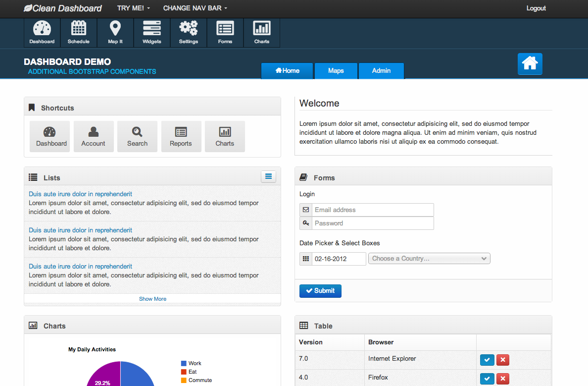The image size is (588, 386).
Task: Click the 02-16-2012 date picker field
Action: click(339, 259)
